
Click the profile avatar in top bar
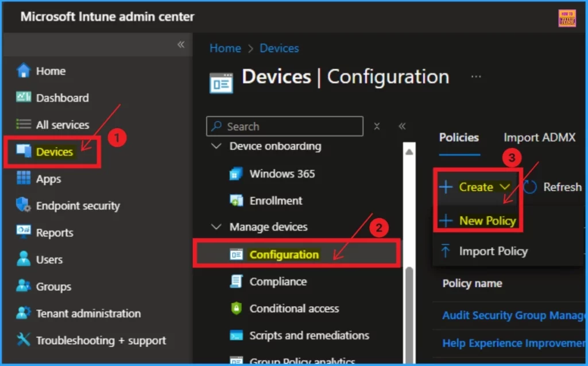click(x=567, y=18)
